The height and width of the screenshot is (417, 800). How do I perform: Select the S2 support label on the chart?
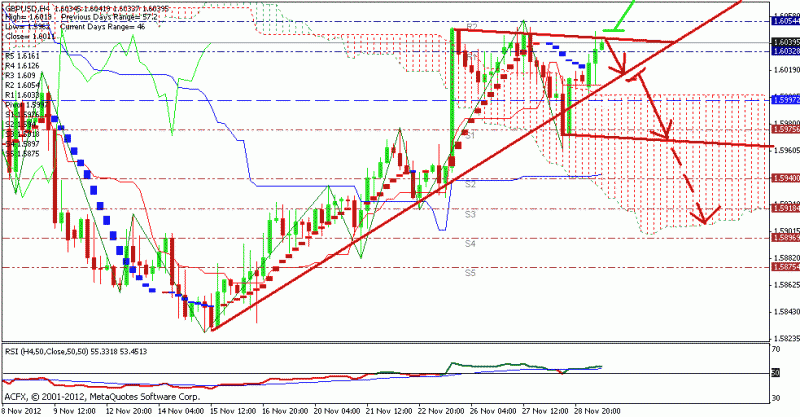click(x=469, y=185)
